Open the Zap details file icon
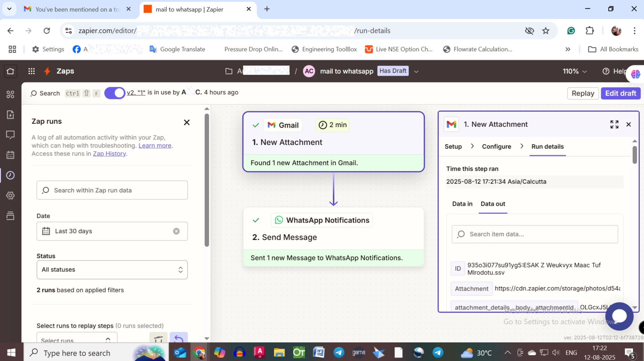 click(x=10, y=115)
